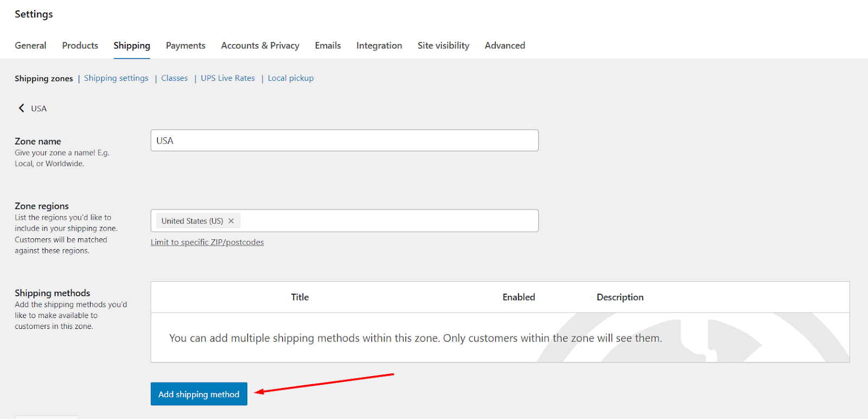Click the Shipping methods label
The height and width of the screenshot is (419, 868).
[53, 293]
